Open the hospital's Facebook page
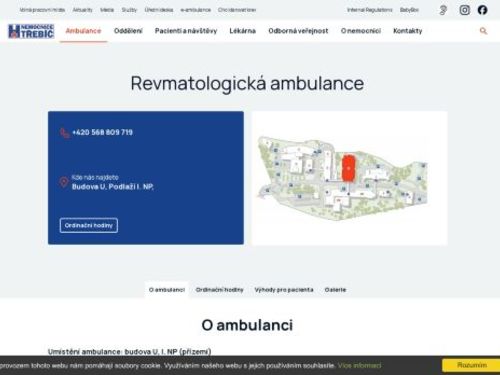Screen dimensions: 500x375 click(x=482, y=10)
